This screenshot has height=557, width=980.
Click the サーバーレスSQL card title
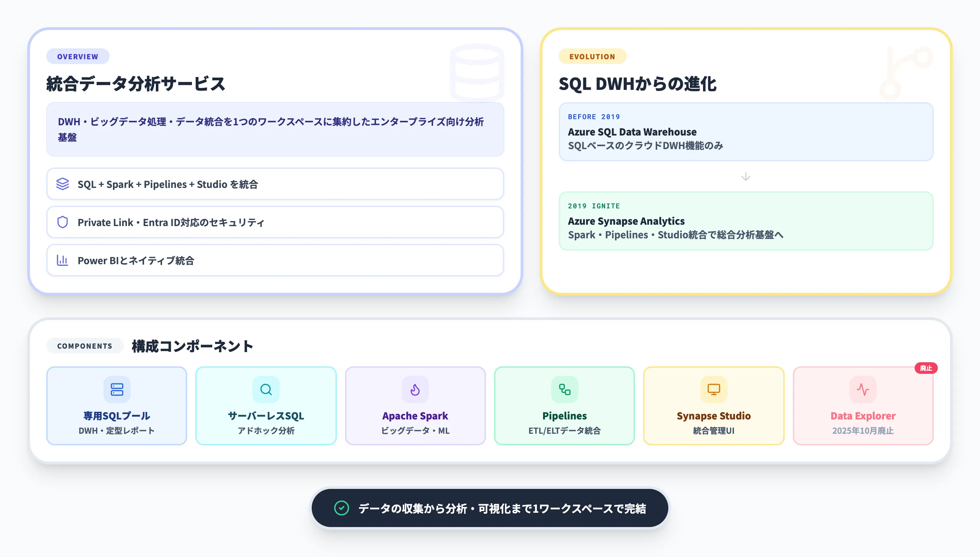(266, 416)
